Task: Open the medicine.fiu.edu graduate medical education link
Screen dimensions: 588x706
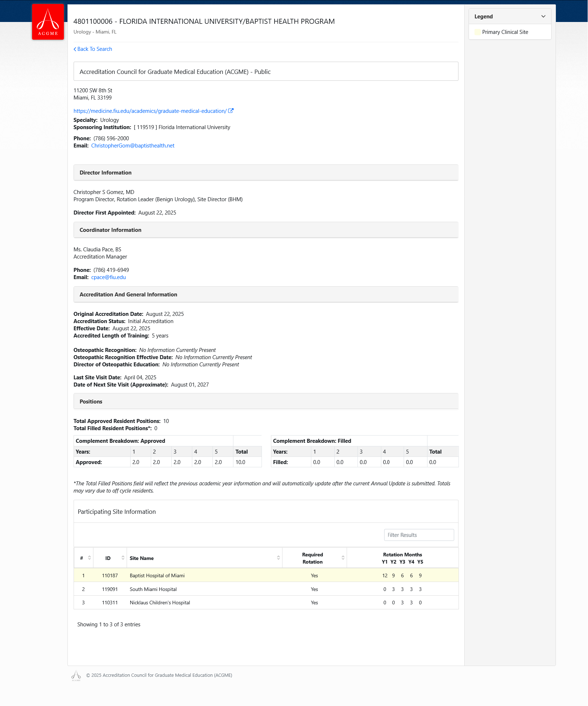Action: (150, 111)
